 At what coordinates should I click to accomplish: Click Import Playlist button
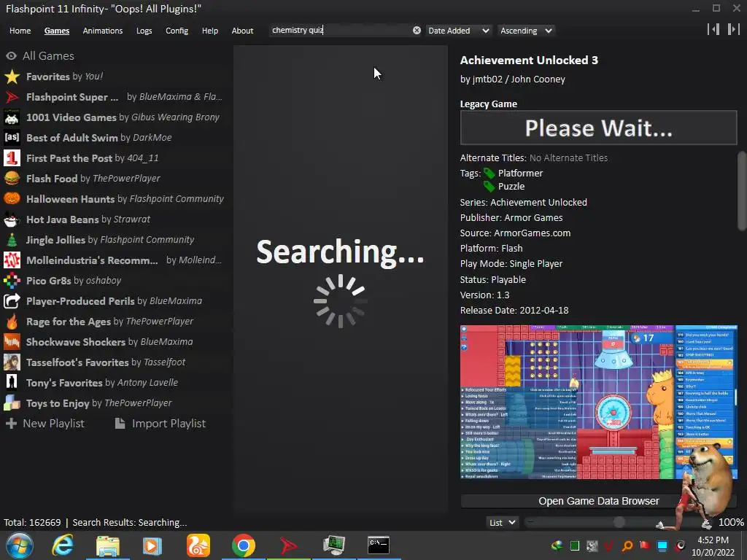tap(160, 424)
